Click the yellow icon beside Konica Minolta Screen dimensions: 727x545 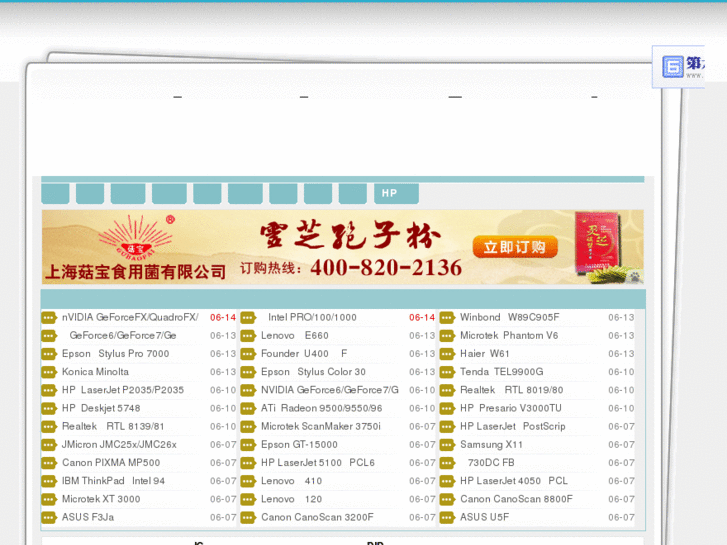tap(49, 372)
